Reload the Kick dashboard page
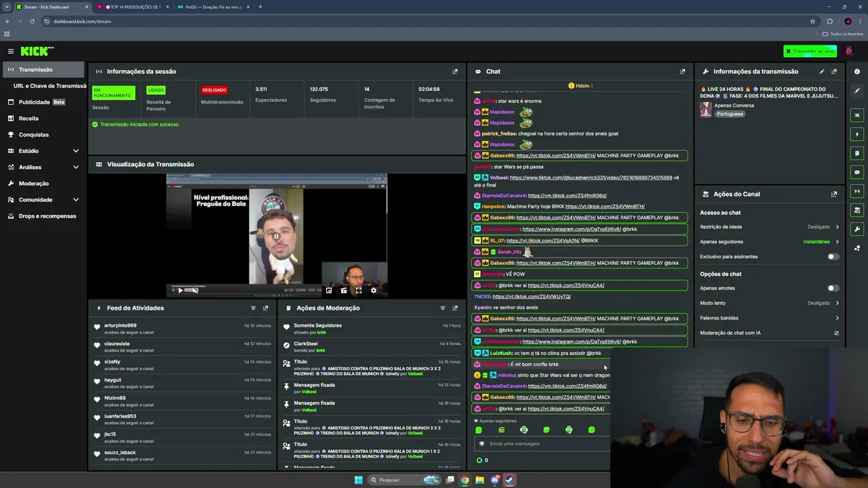Screen dimensions: 868x488 pos(32,21)
